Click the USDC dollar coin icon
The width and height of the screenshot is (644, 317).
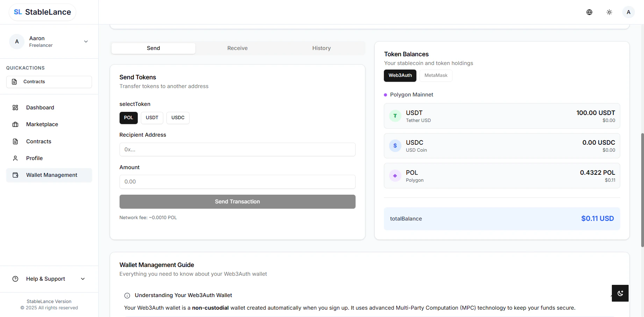395,145
